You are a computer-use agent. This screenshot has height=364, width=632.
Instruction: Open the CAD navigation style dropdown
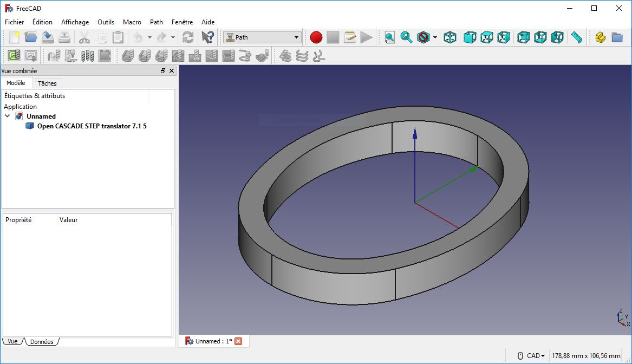531,355
